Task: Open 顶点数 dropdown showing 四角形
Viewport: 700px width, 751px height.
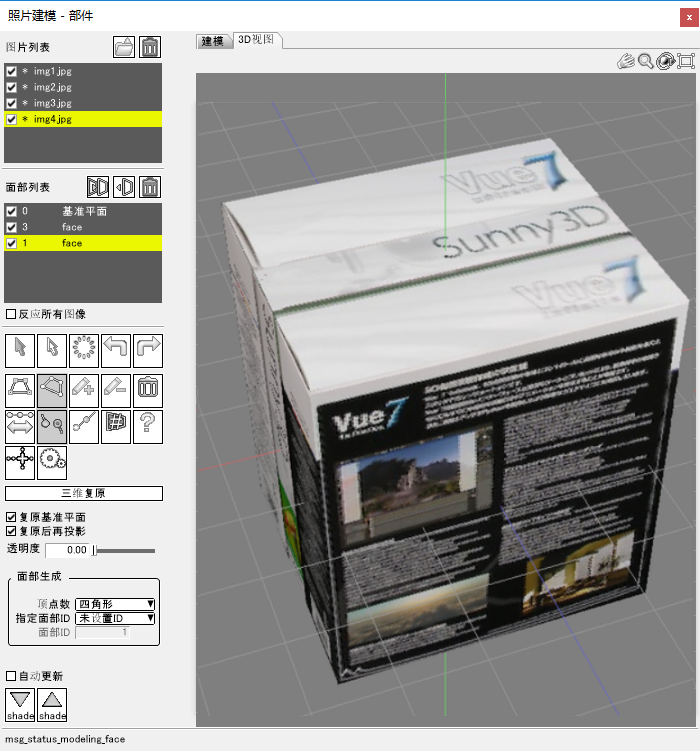Action: coord(115,604)
